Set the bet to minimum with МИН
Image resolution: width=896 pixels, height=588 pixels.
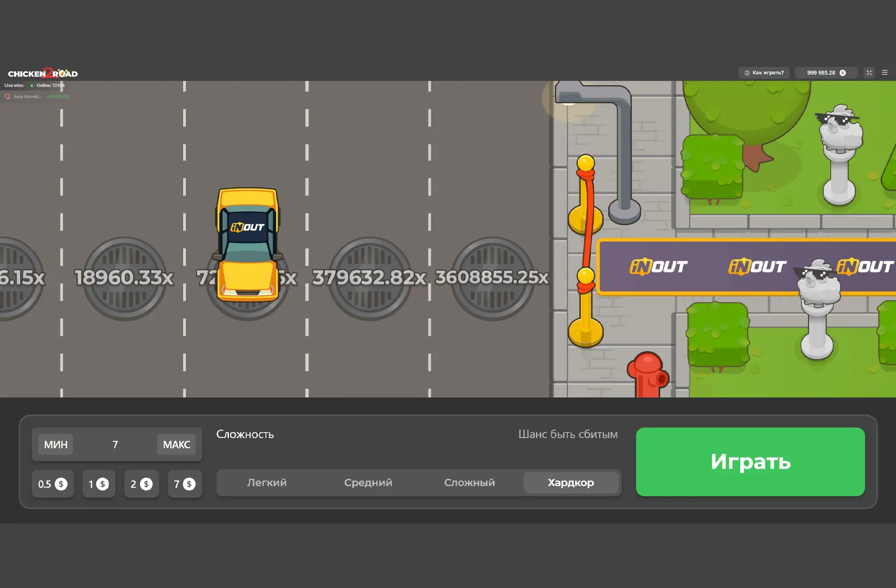tap(55, 445)
